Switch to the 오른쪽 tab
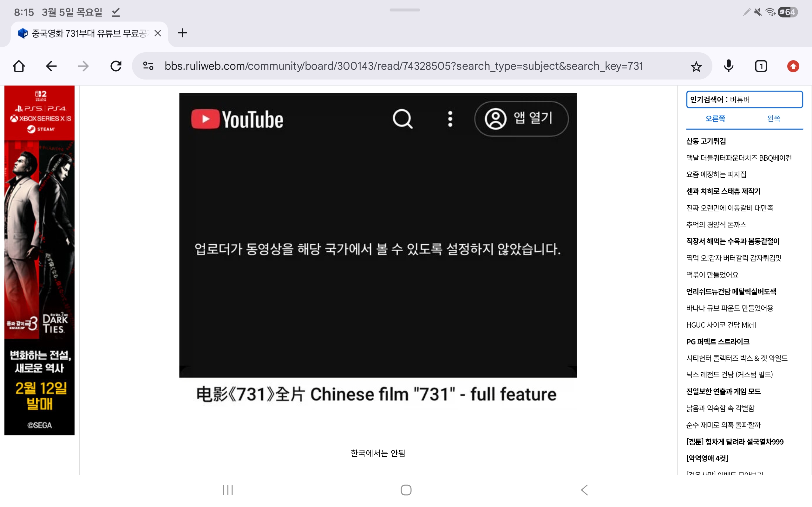 [x=715, y=119]
